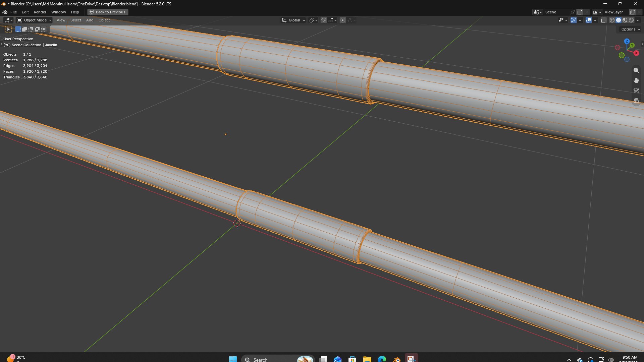644x362 pixels.
Task: Click the new scene duplicate icon
Action: pos(580,12)
